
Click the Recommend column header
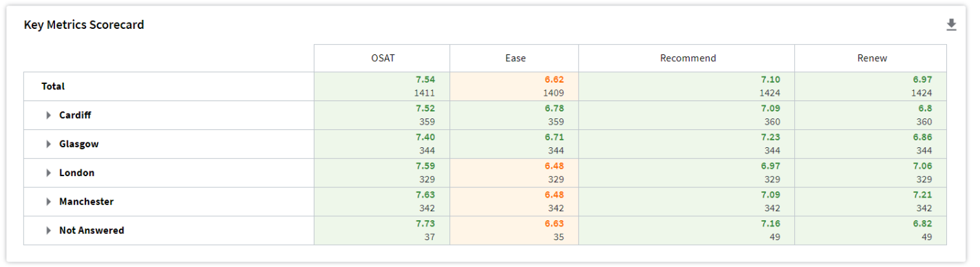(688, 58)
